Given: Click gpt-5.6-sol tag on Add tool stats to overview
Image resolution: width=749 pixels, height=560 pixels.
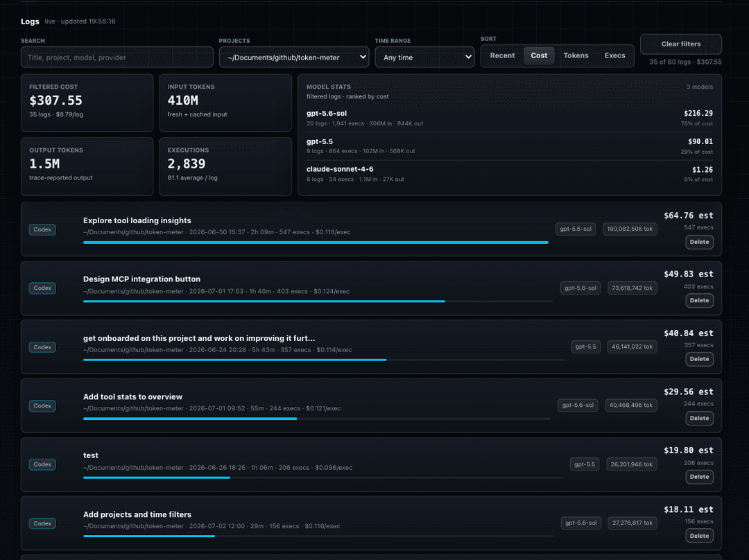Looking at the screenshot, I should coord(578,405).
